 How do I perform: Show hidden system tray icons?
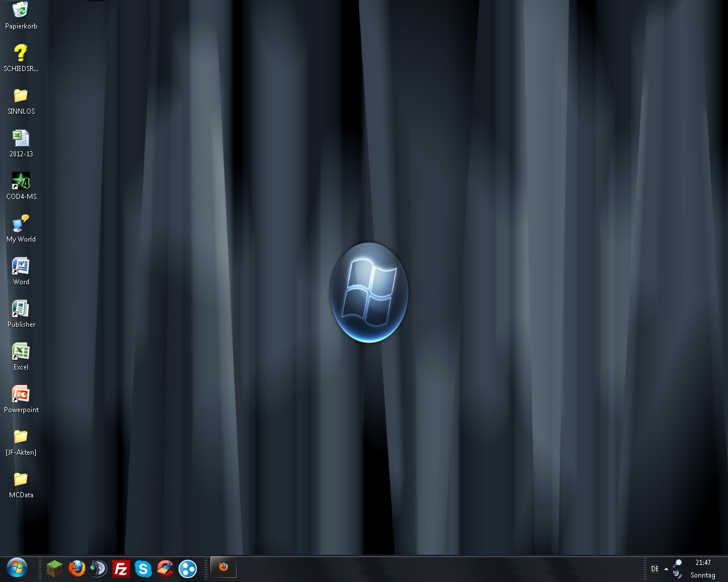click(666, 569)
